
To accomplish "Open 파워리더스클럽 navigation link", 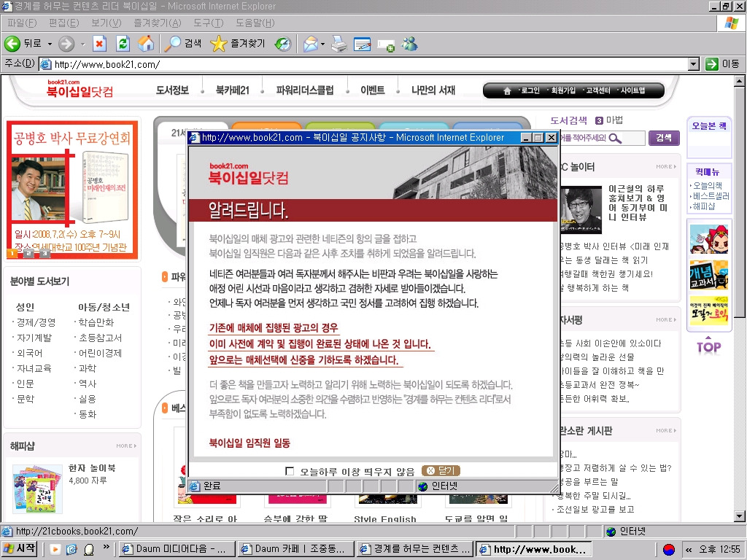I will pos(305,90).
